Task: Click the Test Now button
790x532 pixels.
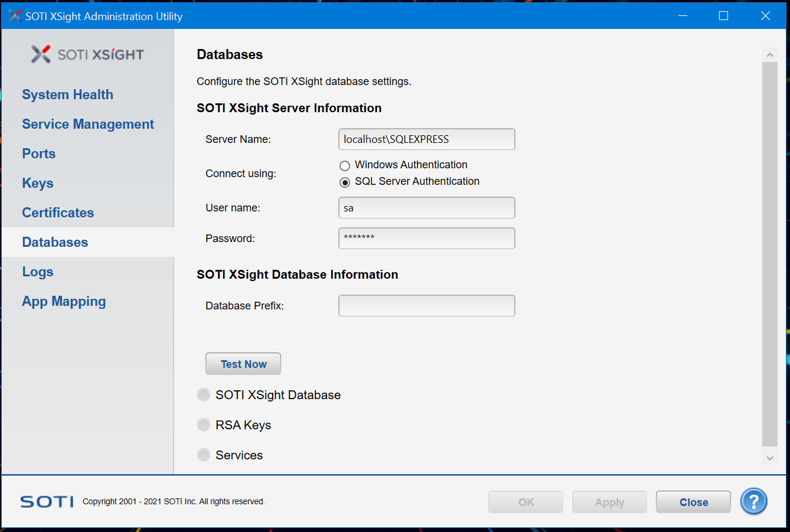Action: pos(243,364)
